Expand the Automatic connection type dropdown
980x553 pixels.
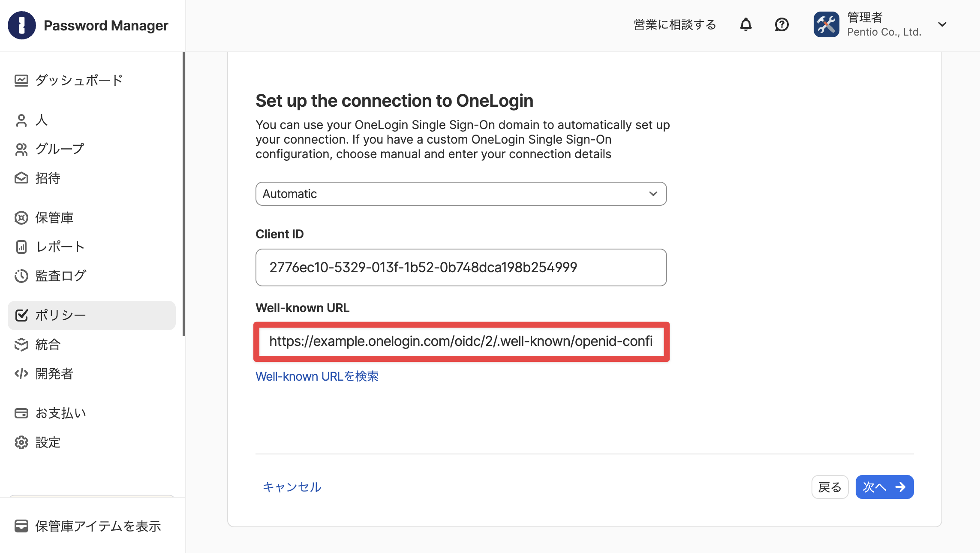(x=461, y=194)
